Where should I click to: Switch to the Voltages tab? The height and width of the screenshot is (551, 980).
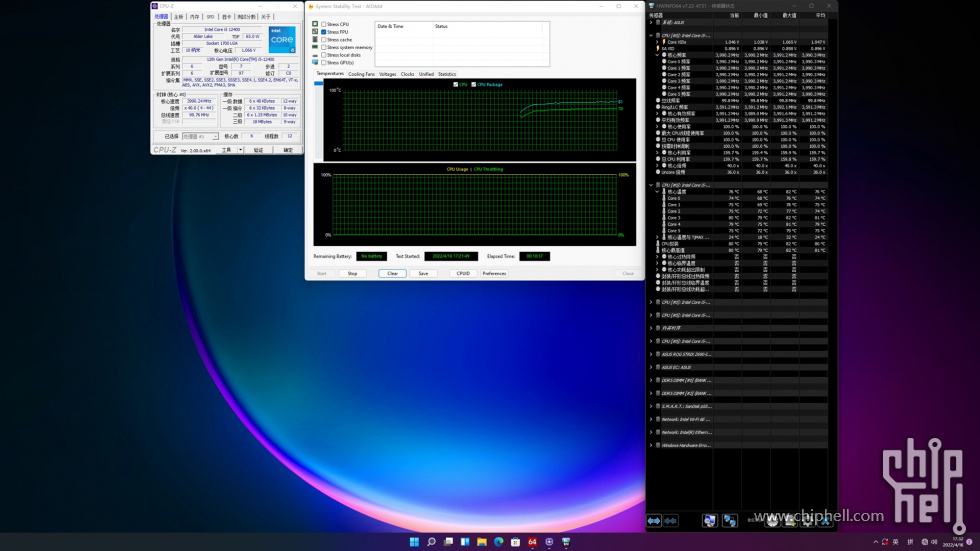tap(388, 74)
